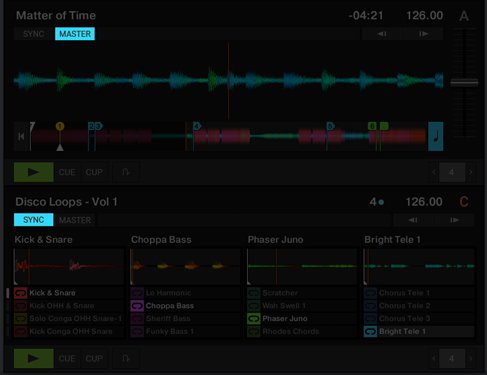
Task: Trigger Solo Conga OHH Snare-1 cell
Action: pos(69,319)
